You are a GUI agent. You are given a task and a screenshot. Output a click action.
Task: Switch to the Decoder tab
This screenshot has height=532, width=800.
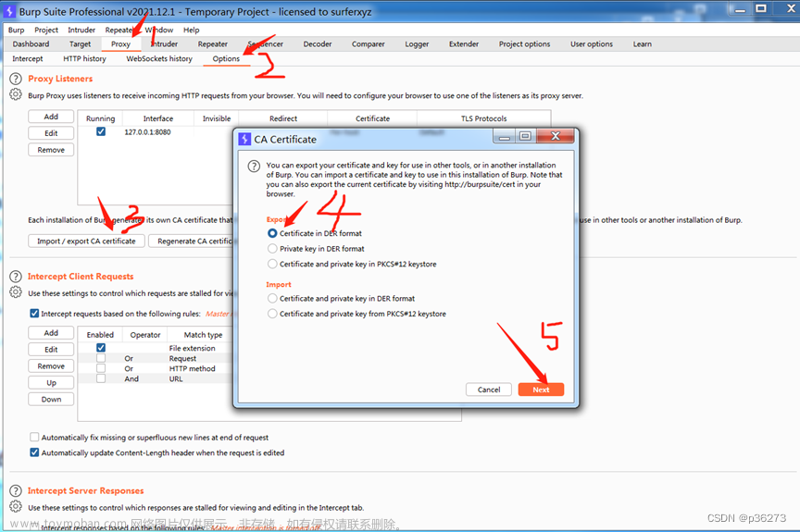click(318, 44)
